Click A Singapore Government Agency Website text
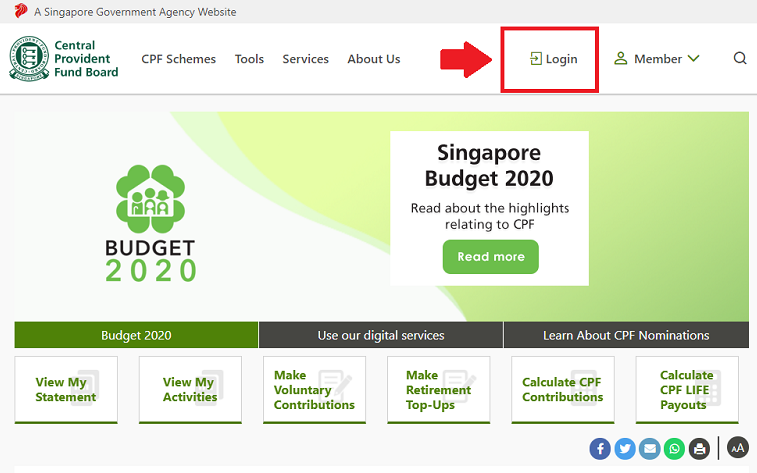 (135, 12)
